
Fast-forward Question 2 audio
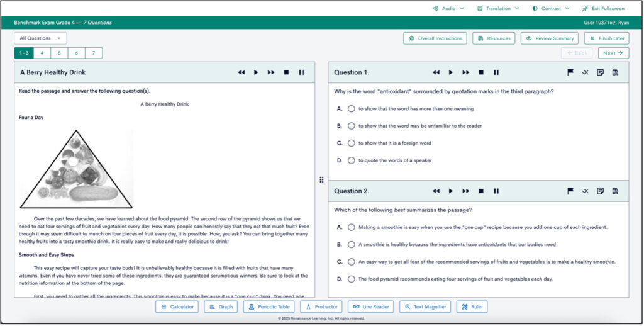[466, 191]
